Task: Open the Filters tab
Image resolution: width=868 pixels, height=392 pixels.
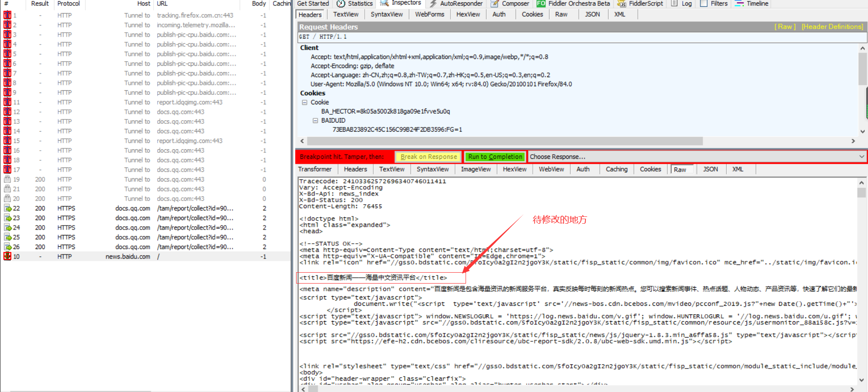Action: tap(714, 4)
